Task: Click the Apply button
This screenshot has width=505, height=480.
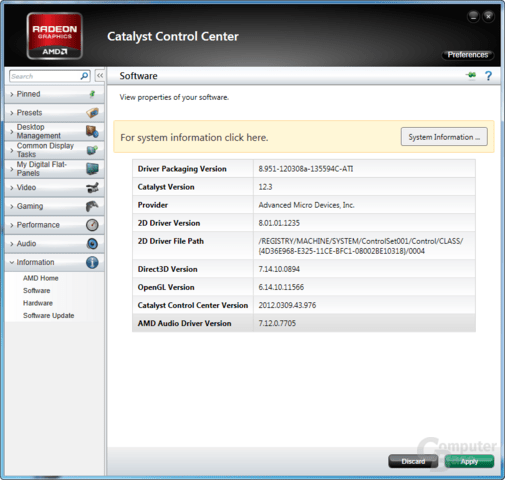Action: [469, 461]
